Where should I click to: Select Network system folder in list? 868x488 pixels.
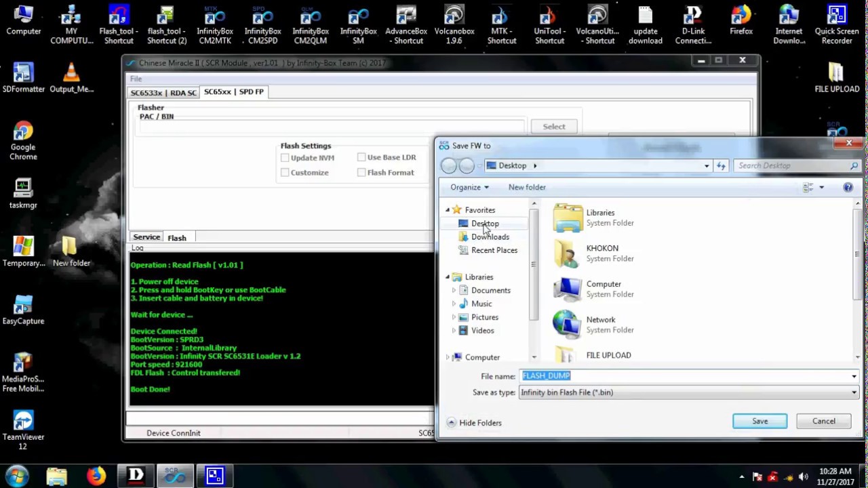pos(594,324)
